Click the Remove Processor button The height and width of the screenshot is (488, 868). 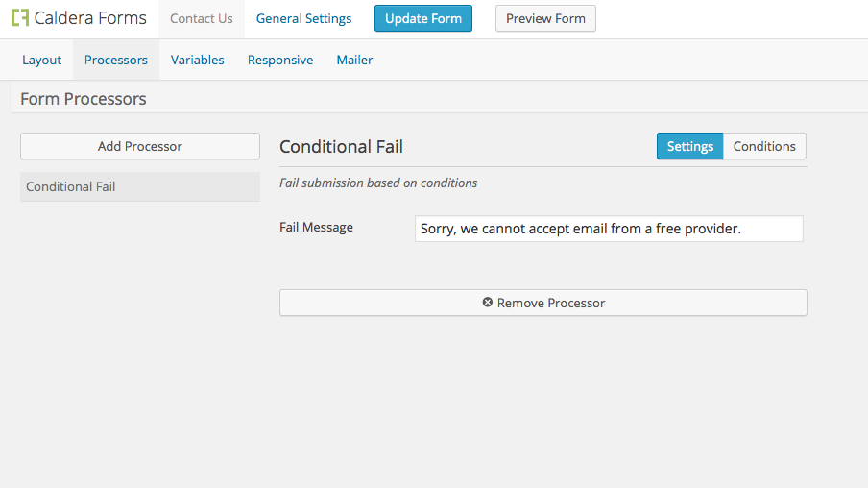(543, 303)
